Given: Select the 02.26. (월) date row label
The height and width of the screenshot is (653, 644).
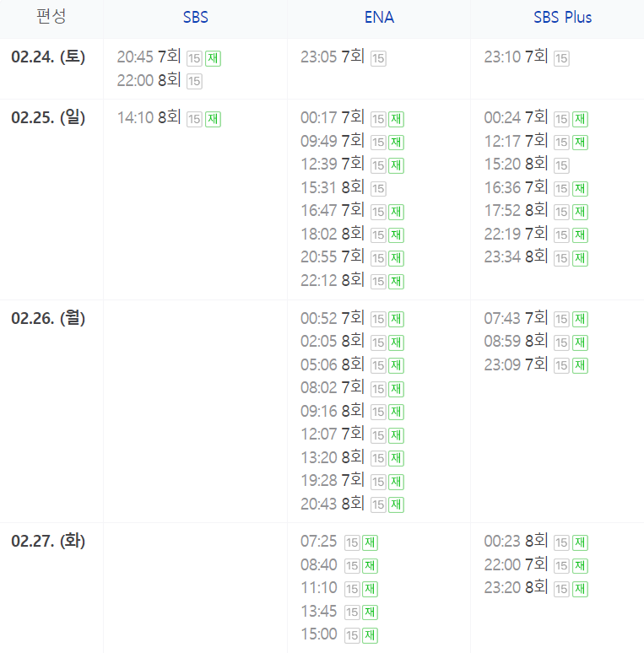Looking at the screenshot, I should click(48, 318).
